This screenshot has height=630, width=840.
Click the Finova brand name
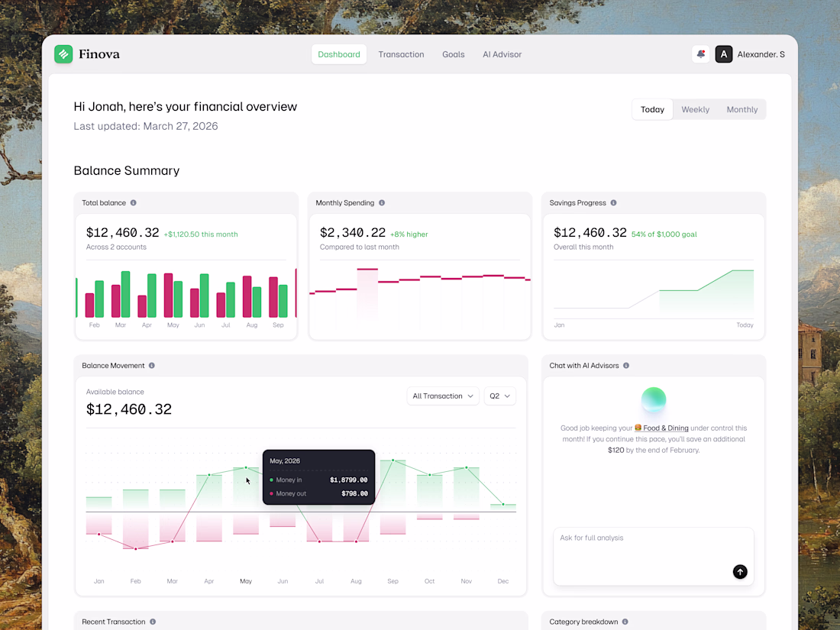[99, 54]
